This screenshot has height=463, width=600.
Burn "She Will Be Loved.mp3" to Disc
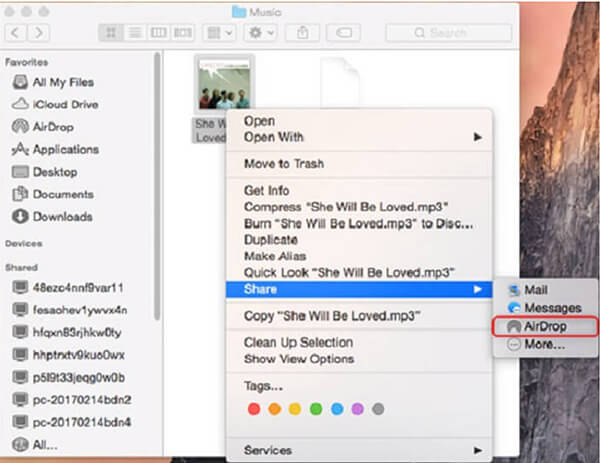pos(359,223)
